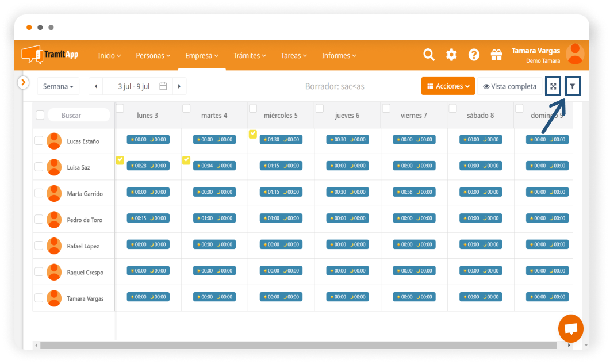Open the Informes menu
This screenshot has width=610, height=364.
pyautogui.click(x=339, y=56)
